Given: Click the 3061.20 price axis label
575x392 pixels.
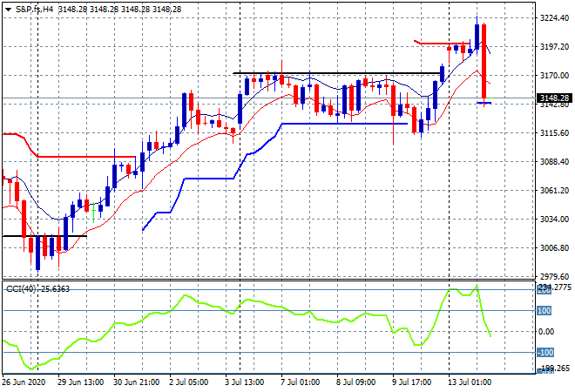Looking at the screenshot, I should click(x=554, y=190).
